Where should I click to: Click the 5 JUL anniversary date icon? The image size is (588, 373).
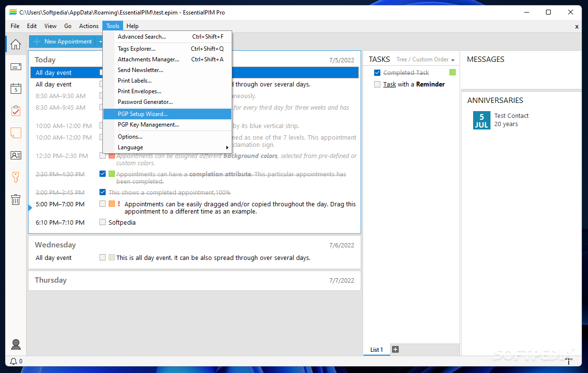click(x=481, y=120)
